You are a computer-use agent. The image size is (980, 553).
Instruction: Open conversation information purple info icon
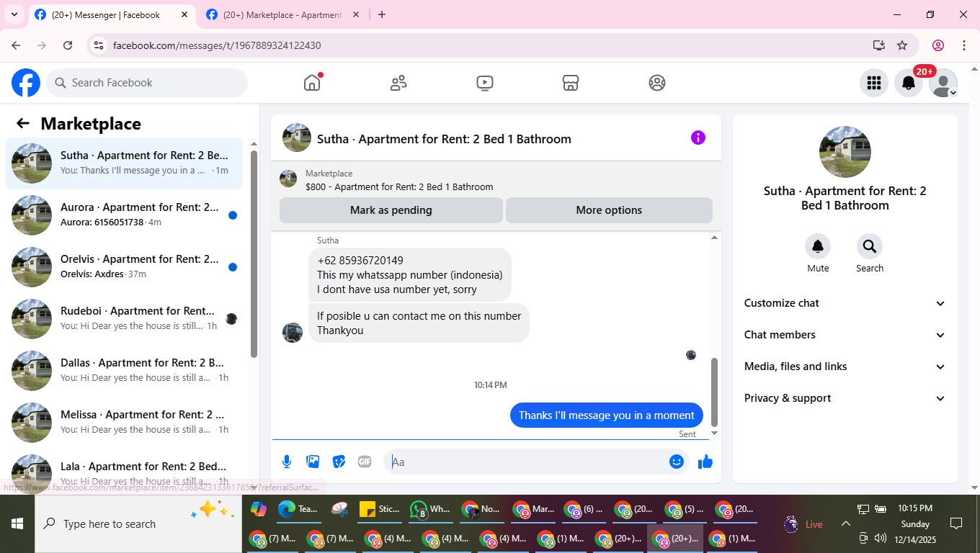(x=698, y=138)
